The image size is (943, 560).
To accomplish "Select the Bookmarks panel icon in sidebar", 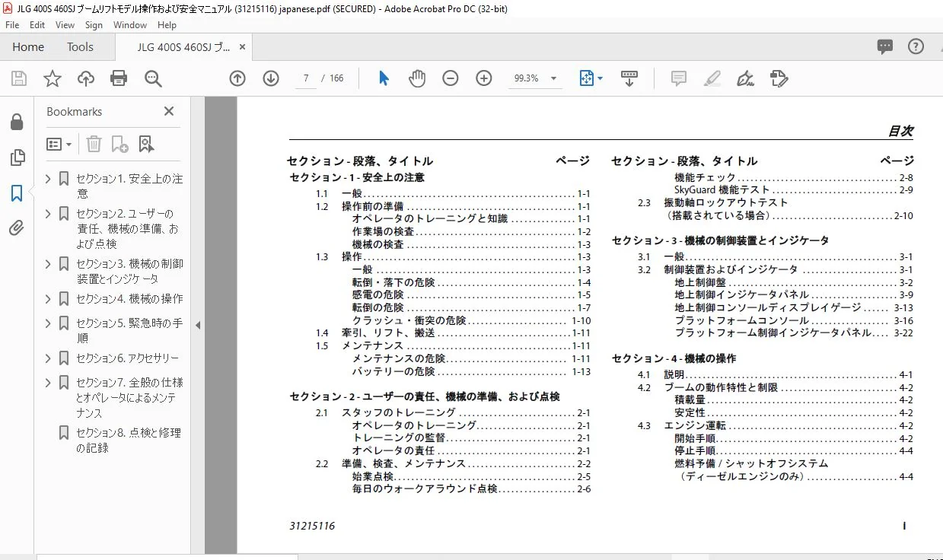I will 17,193.
